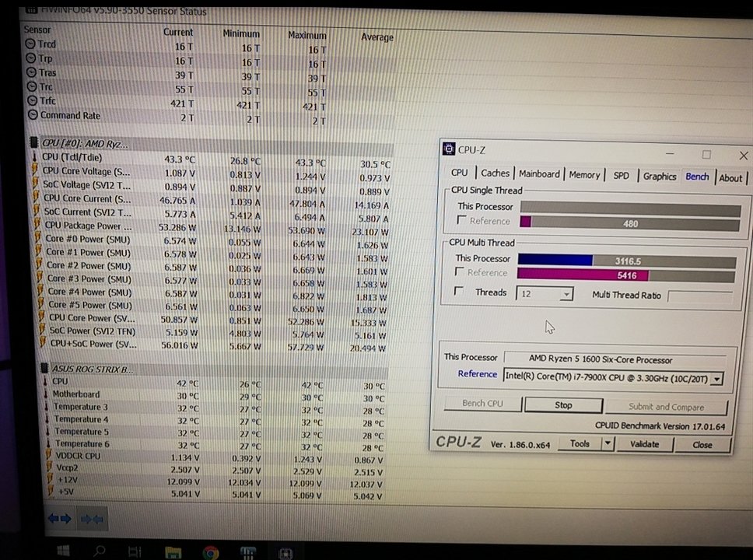Click the single thread Reference bar showing 480
Image resolution: width=753 pixels, height=560 pixels.
coord(630,224)
